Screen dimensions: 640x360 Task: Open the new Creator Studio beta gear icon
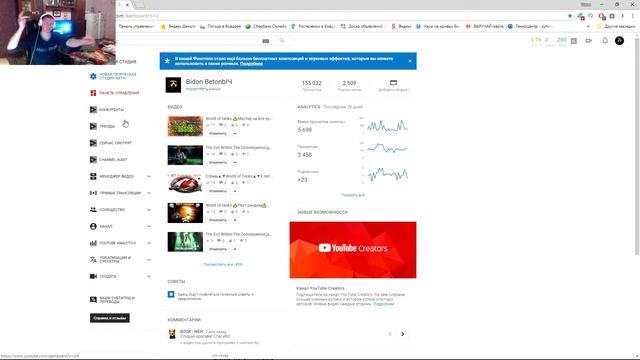(x=93, y=76)
